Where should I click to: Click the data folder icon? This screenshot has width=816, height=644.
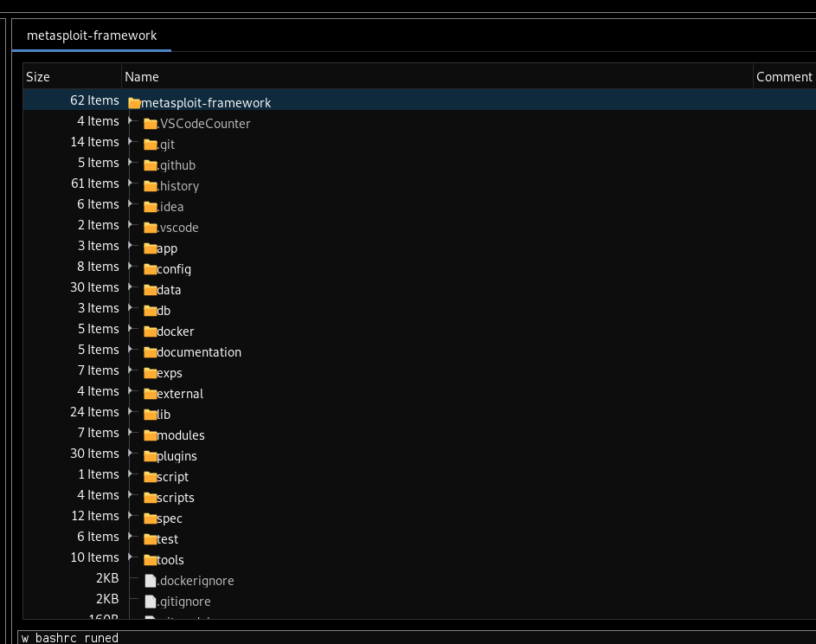coord(151,290)
